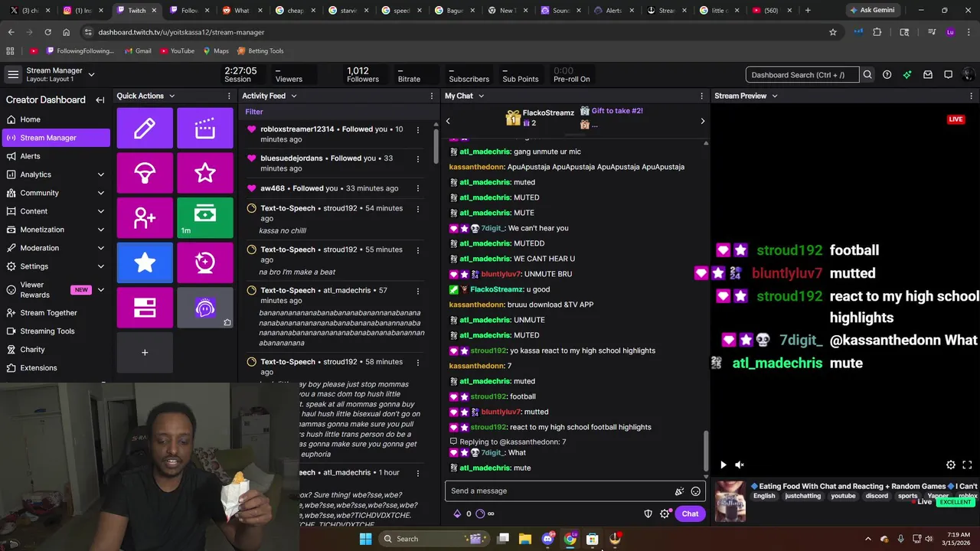Click the shield mod icon below chat

(648, 514)
